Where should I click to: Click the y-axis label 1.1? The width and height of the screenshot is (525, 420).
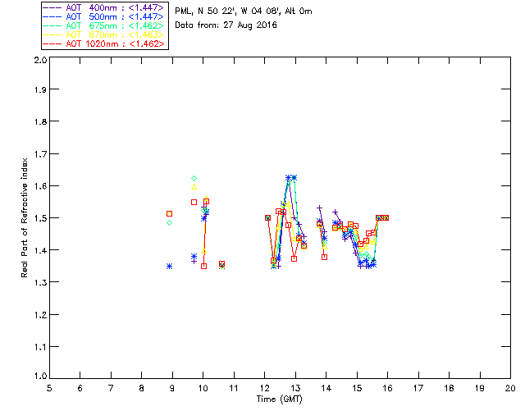coord(40,347)
